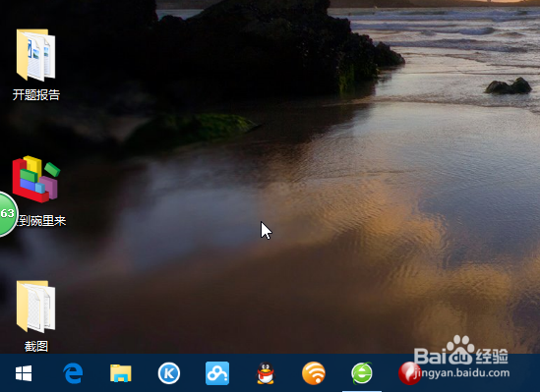Select the 开题报告 label text
This screenshot has width=540, height=392.
click(x=36, y=95)
